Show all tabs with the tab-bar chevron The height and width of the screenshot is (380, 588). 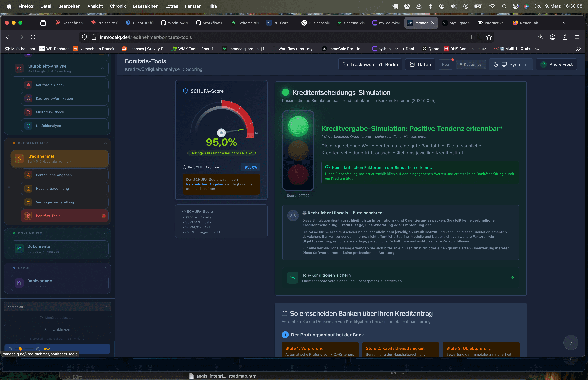pyautogui.click(x=565, y=23)
